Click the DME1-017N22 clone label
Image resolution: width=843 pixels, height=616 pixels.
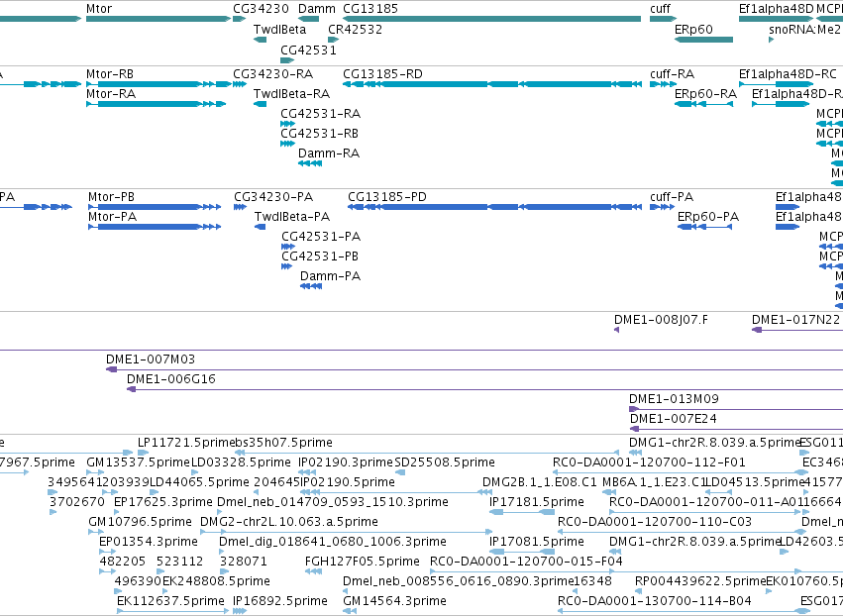click(795, 320)
